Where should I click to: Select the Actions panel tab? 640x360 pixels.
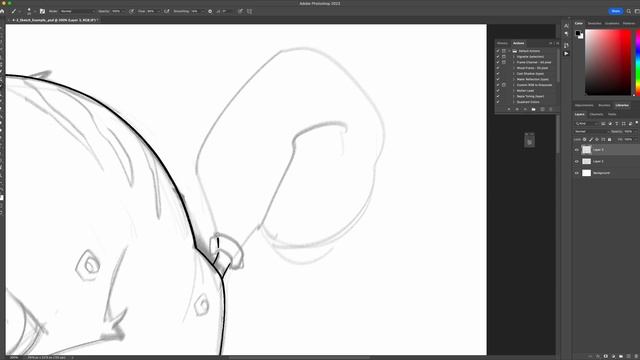pos(518,43)
